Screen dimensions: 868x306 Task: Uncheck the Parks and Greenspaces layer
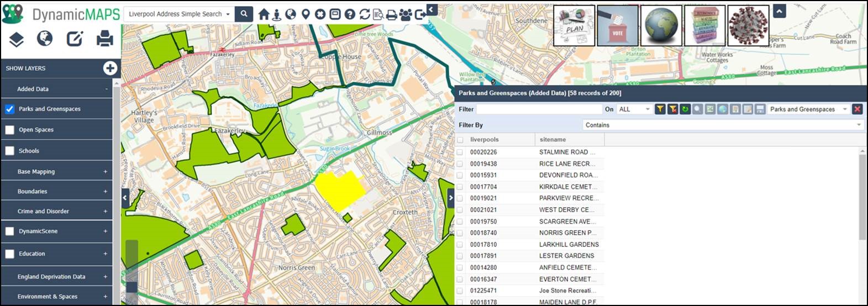coord(9,109)
